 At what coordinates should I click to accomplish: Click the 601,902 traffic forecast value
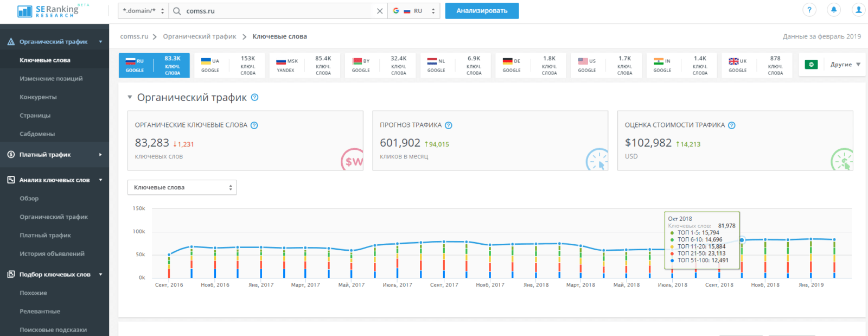tap(400, 143)
